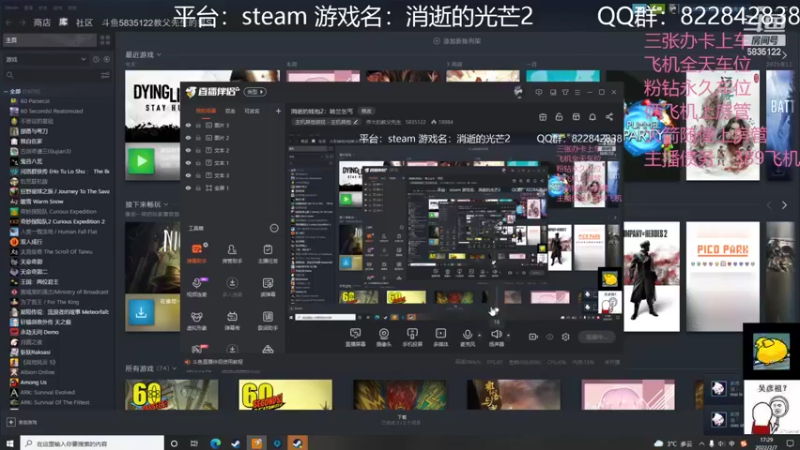This screenshot has height=450, width=800.
Task: Open Microsoft Edge from the taskbar
Action: (x=215, y=443)
